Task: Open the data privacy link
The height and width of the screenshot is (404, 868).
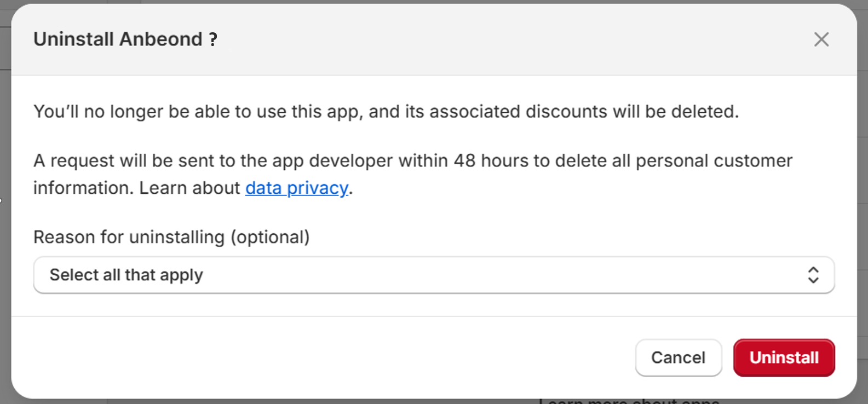Action: tap(296, 188)
